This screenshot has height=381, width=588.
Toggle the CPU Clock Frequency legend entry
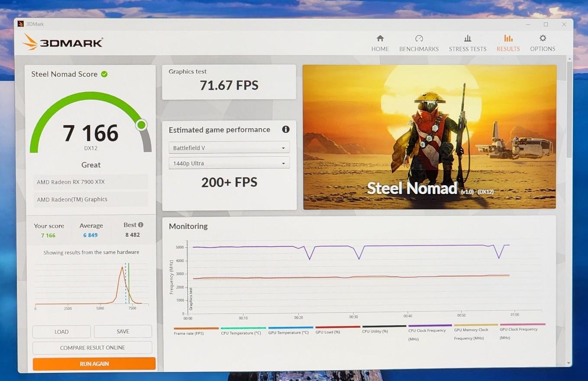[430, 332]
